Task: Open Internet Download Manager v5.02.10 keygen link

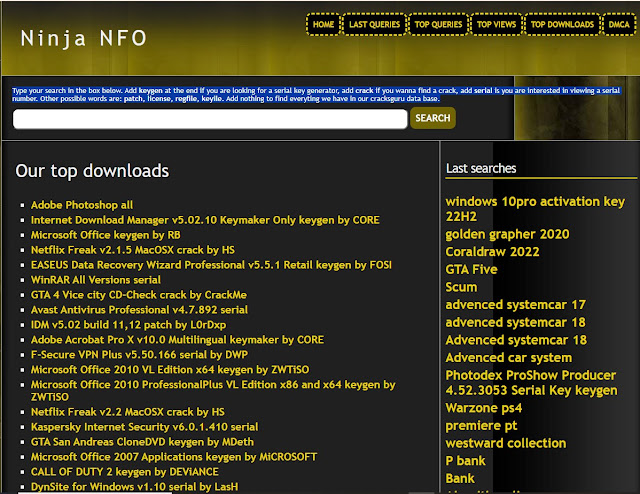Action: tap(205, 220)
